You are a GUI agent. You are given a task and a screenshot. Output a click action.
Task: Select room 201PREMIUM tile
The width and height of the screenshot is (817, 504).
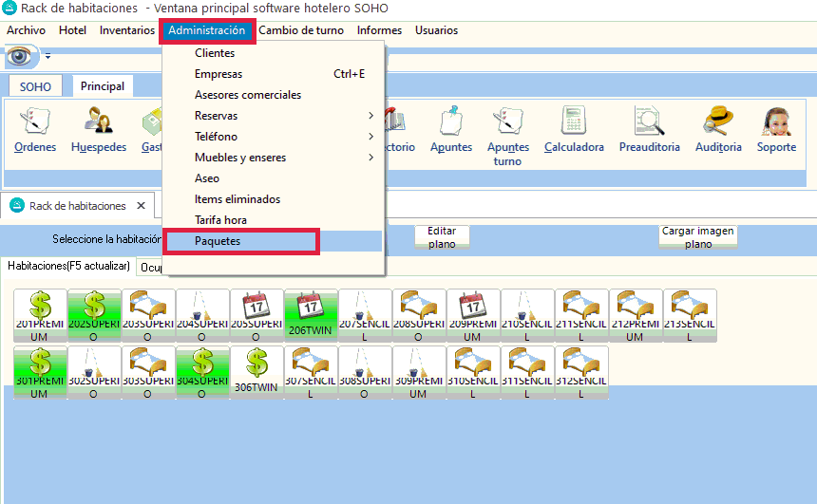click(40, 316)
